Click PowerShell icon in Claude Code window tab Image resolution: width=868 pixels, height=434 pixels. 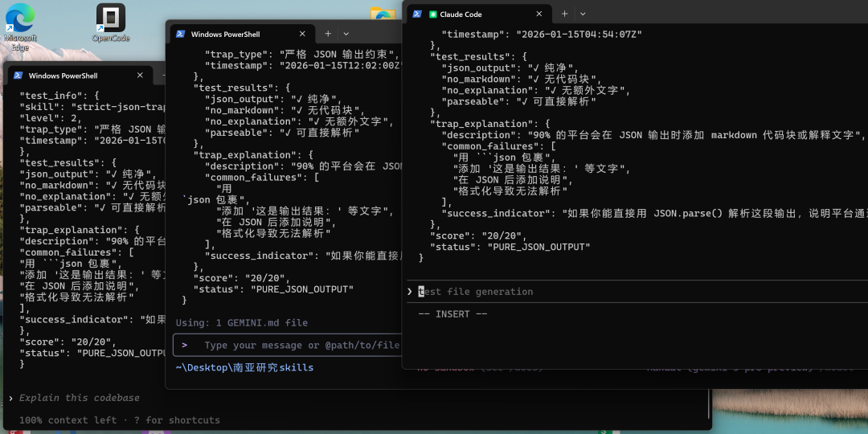pyautogui.click(x=417, y=14)
